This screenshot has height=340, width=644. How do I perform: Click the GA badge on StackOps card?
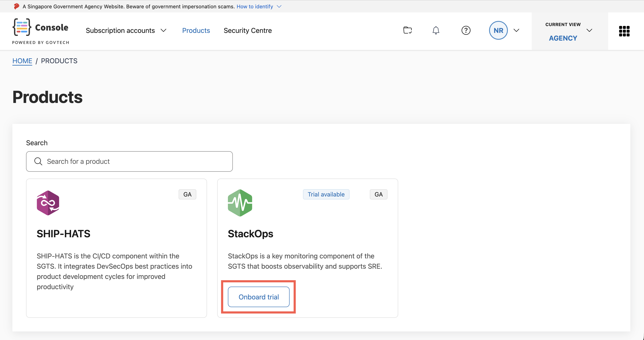click(378, 194)
